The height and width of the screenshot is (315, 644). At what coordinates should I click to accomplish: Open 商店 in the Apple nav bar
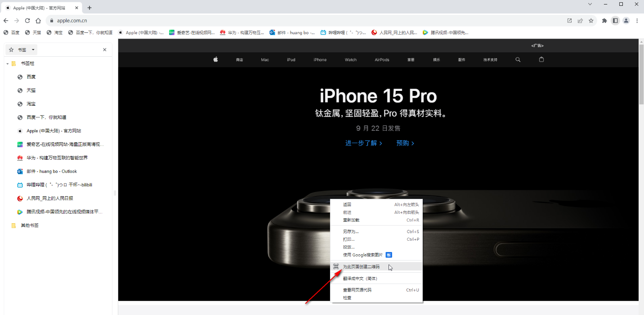[x=239, y=60]
